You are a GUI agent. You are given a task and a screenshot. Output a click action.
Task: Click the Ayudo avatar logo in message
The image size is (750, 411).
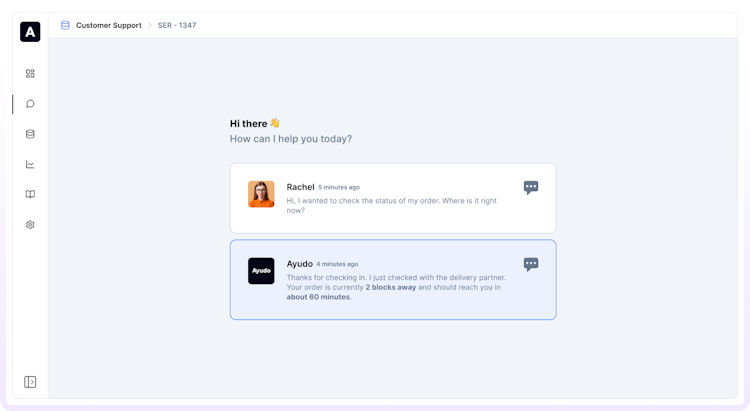[x=261, y=271]
